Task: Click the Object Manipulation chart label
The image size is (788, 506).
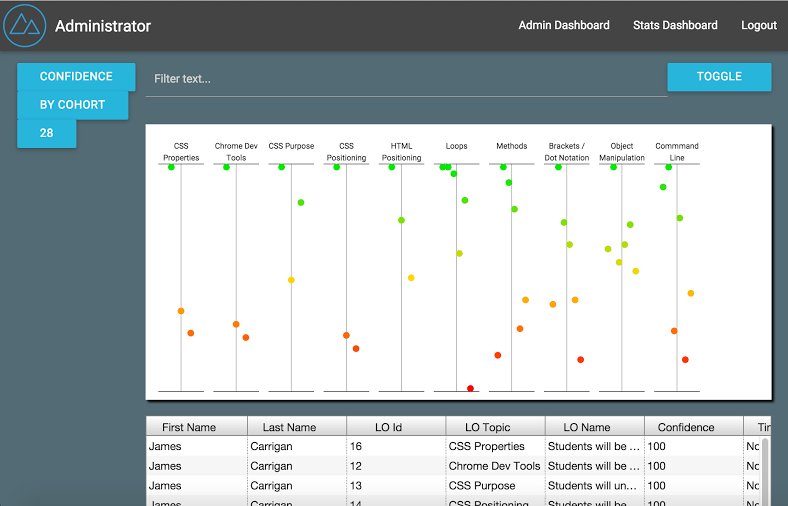Action: click(622, 152)
